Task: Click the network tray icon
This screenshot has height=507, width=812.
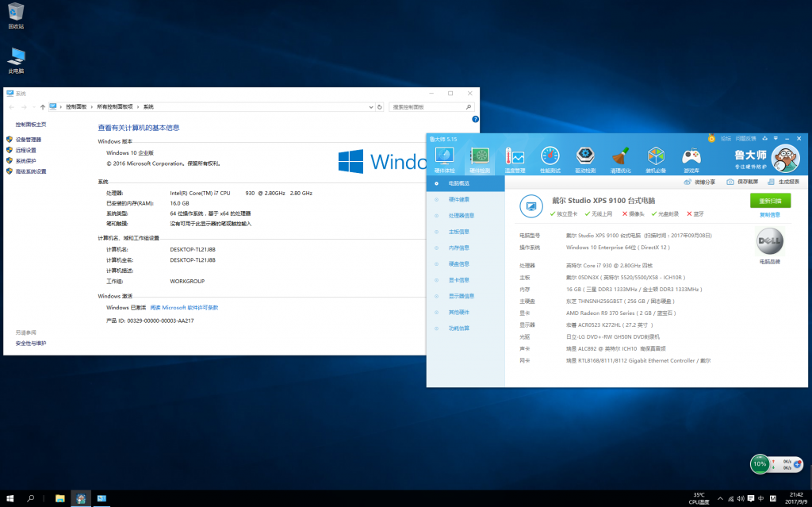Action: 730,499
